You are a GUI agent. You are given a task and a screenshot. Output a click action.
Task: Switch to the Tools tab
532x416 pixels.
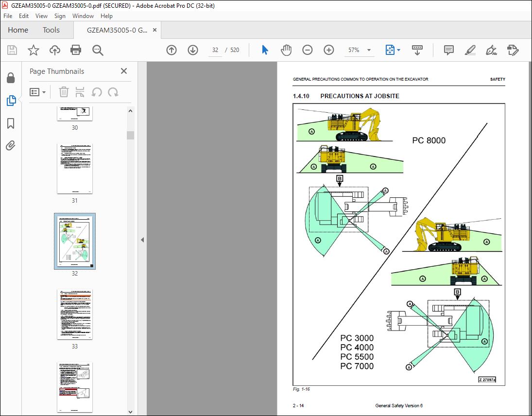click(51, 30)
